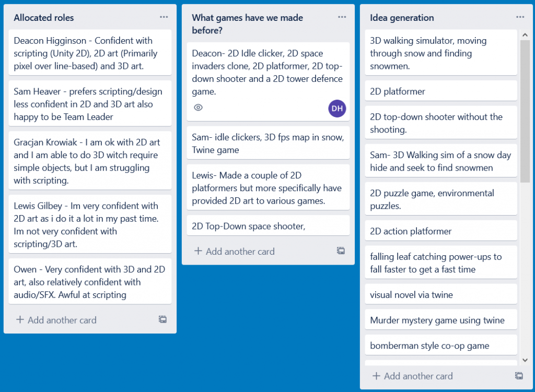Screen dimensions: 535x392
Task: Open Idea generation list options menu
Action: 520,17
